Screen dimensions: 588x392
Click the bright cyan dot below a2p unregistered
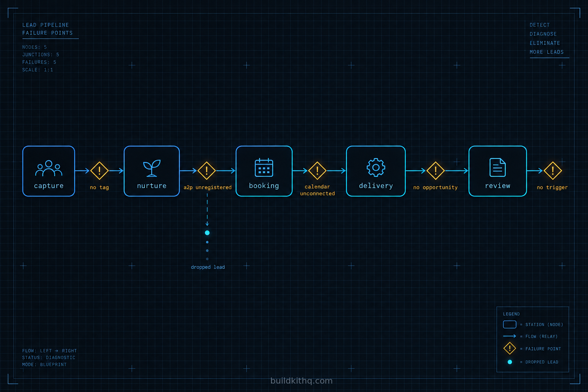pos(207,233)
